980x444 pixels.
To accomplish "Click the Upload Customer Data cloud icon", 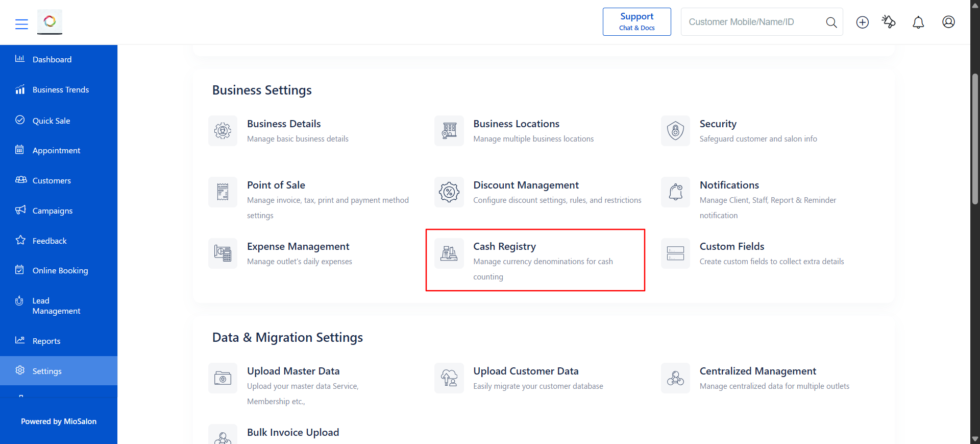I will click(449, 378).
